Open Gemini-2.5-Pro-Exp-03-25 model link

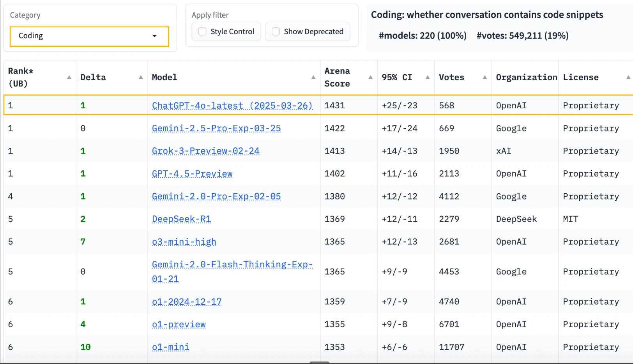tap(216, 128)
